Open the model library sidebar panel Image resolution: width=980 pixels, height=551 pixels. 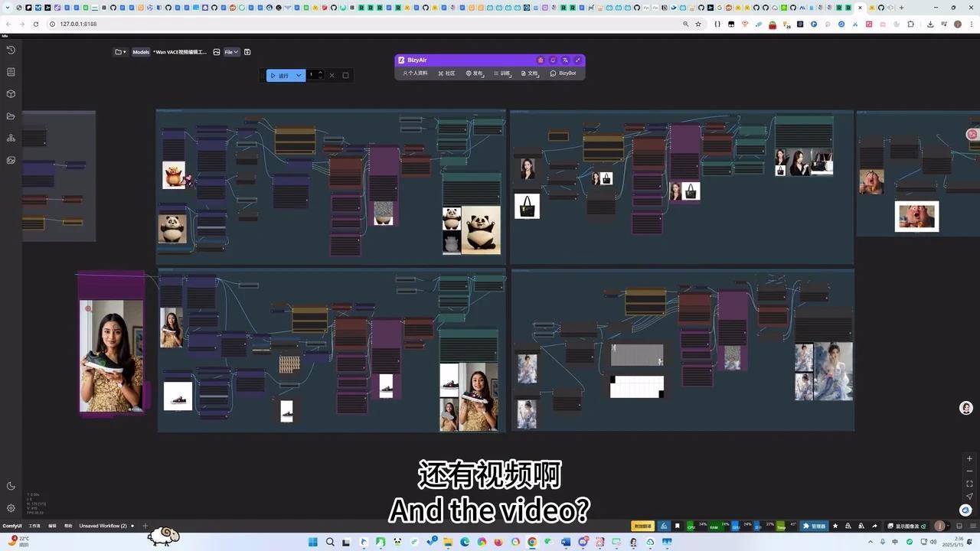tap(11, 93)
